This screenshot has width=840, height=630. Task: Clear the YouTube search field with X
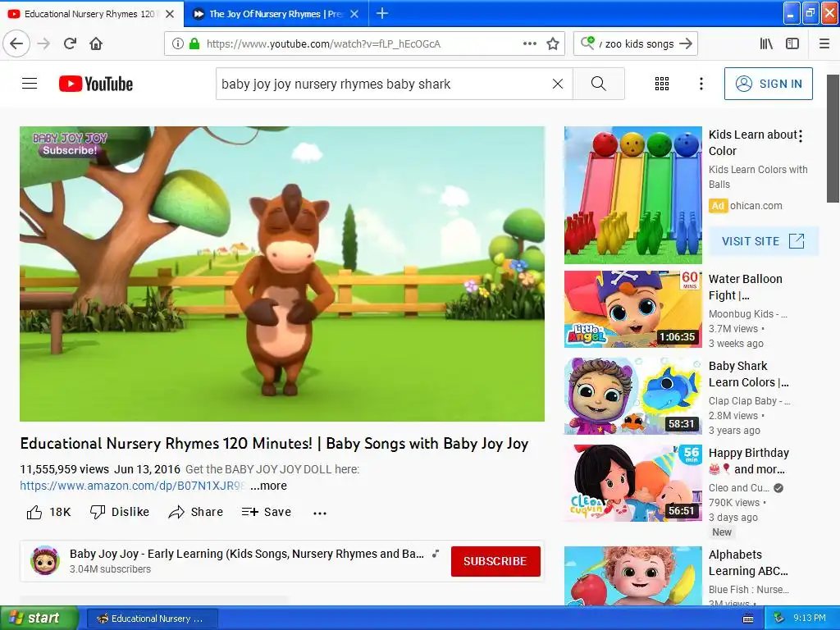pos(558,84)
